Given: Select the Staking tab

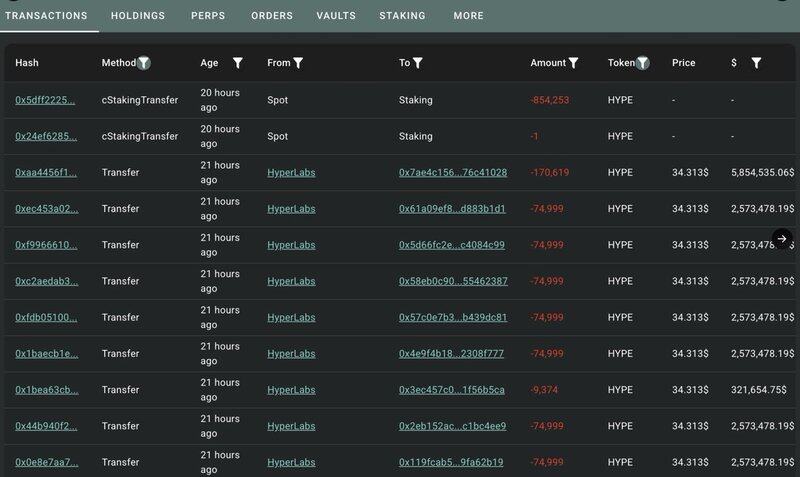Looking at the screenshot, I should (402, 16).
